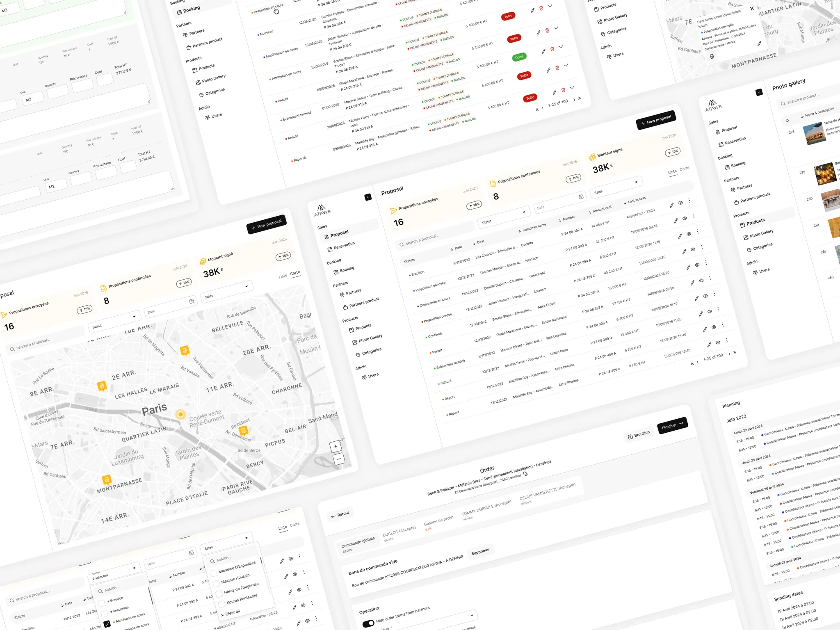The height and width of the screenshot is (630, 840).
Task: Check Maxence D'Espeuilles in Sales dropdown
Action: [213, 573]
